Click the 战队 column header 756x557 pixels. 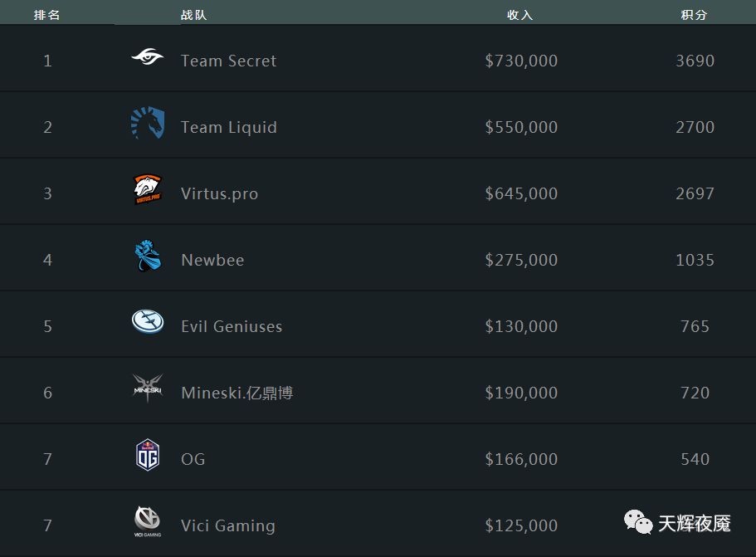coord(194,15)
